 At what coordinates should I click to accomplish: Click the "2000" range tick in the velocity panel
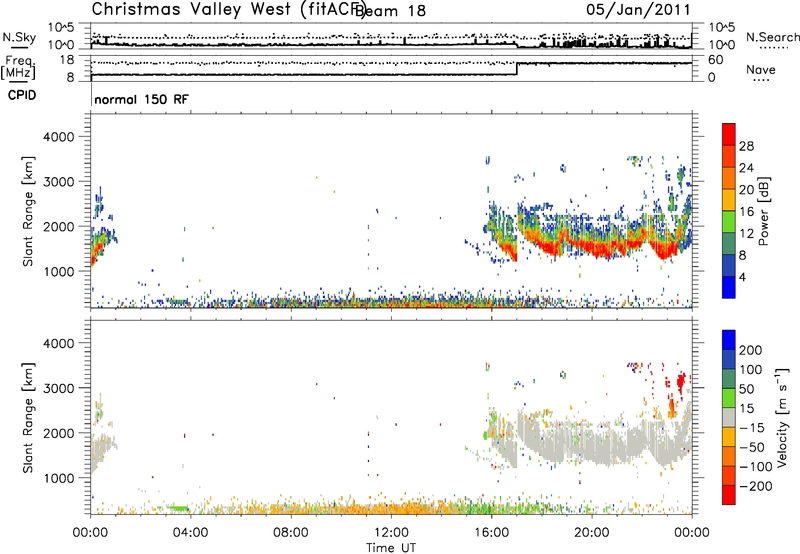[58, 433]
